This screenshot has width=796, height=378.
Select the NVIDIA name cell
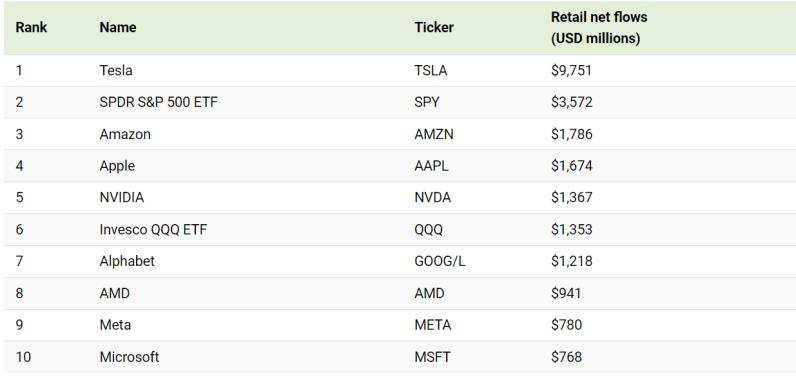point(122,197)
